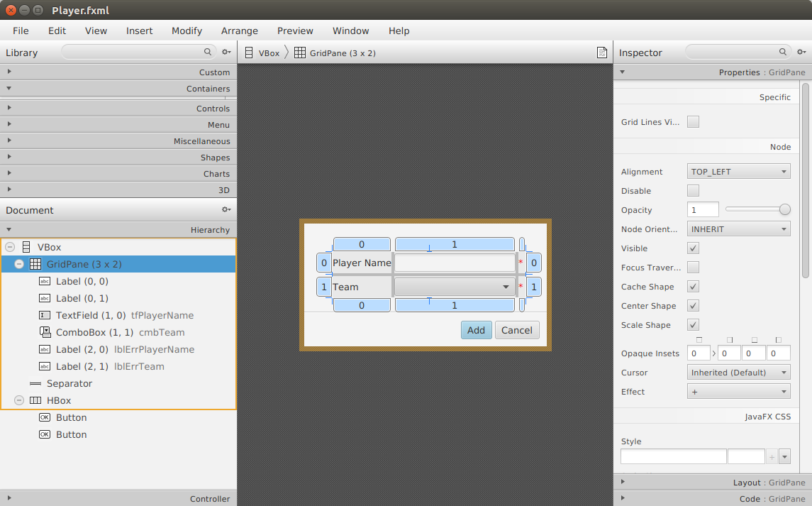Open the Document panel gear menu
Viewport: 812px width, 506px height.
[226, 210]
